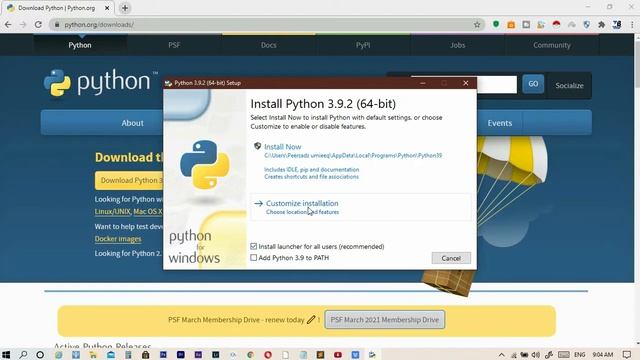Select the Docs top navigation tab
Screen dimensions: 640x360
click(x=269, y=45)
